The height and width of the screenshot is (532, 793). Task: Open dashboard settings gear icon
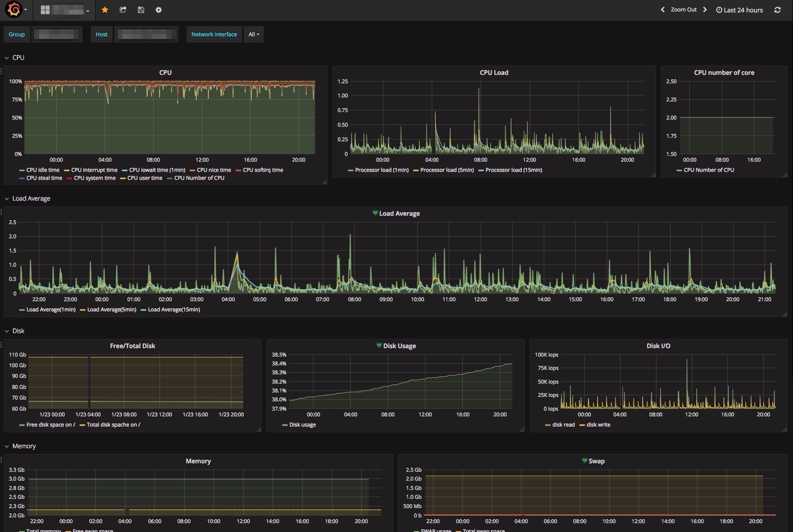point(159,10)
